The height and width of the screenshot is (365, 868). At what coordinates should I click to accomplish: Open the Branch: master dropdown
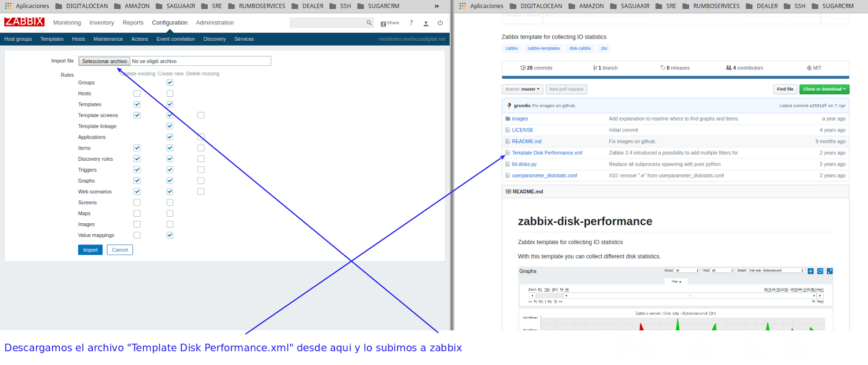point(522,89)
